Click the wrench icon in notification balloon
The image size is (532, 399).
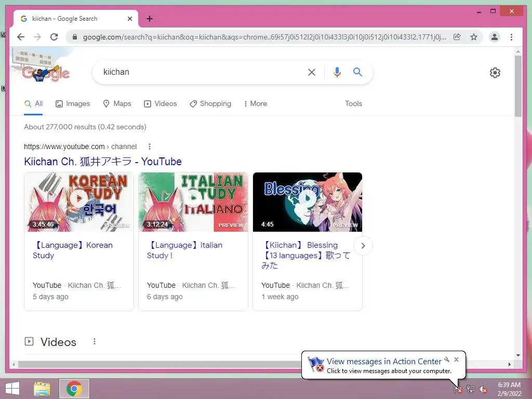pos(447,360)
